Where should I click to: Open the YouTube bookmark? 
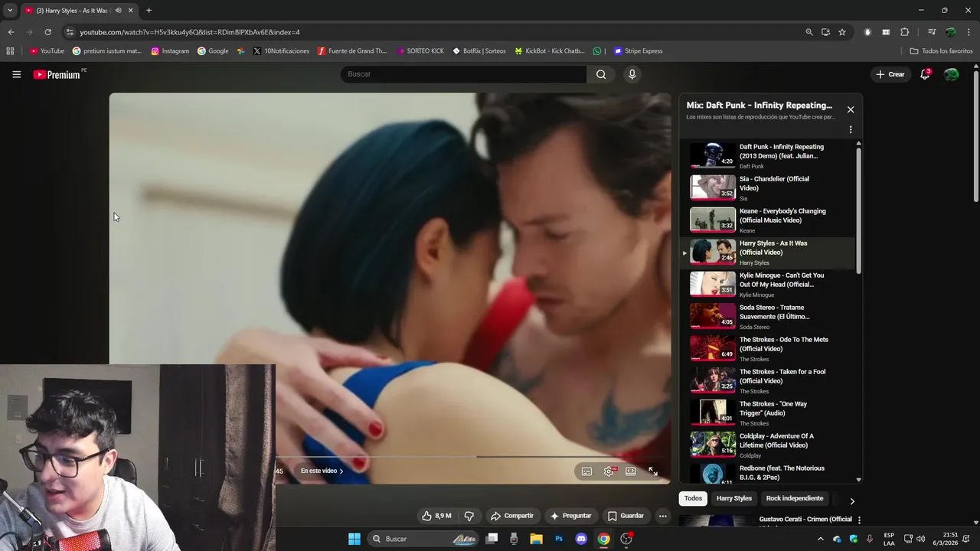pyautogui.click(x=47, y=51)
